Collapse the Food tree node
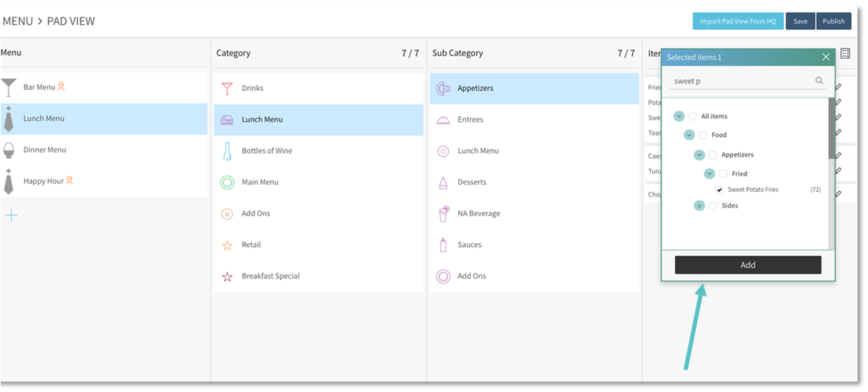This screenshot has height=392, width=868. tap(689, 135)
